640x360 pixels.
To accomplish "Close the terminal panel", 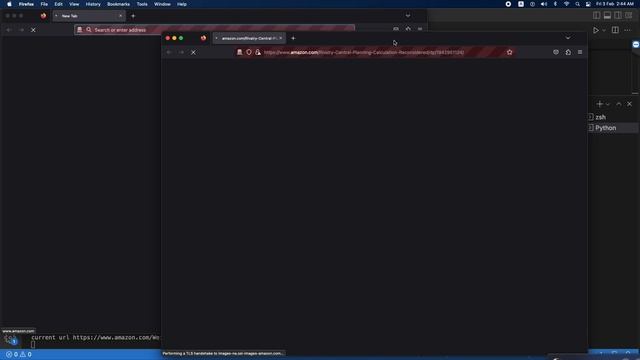I will pyautogui.click(x=629, y=104).
